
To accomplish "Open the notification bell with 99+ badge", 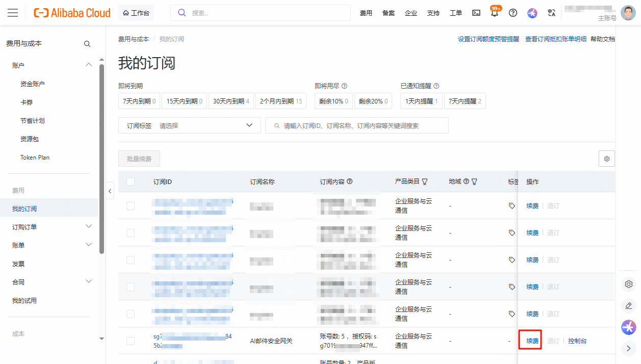I will [x=495, y=12].
